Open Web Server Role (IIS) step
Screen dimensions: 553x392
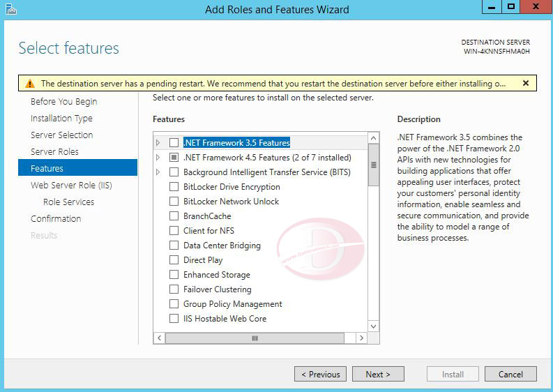pyautogui.click(x=71, y=186)
